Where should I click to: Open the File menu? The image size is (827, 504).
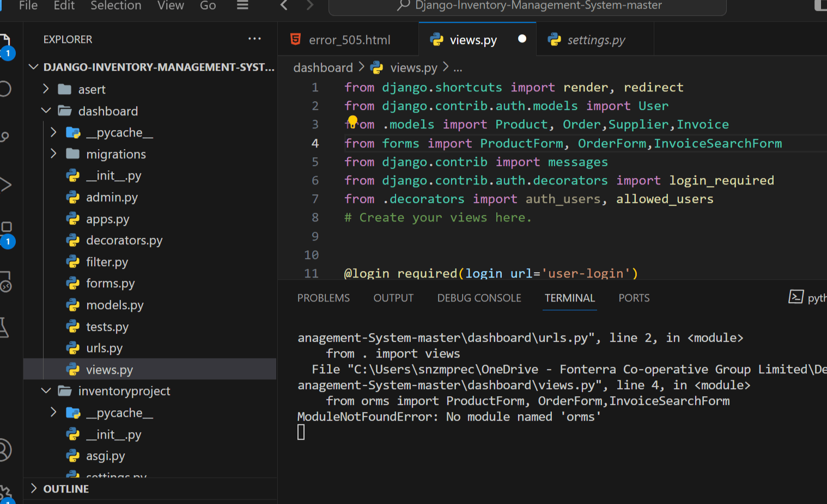tap(27, 7)
